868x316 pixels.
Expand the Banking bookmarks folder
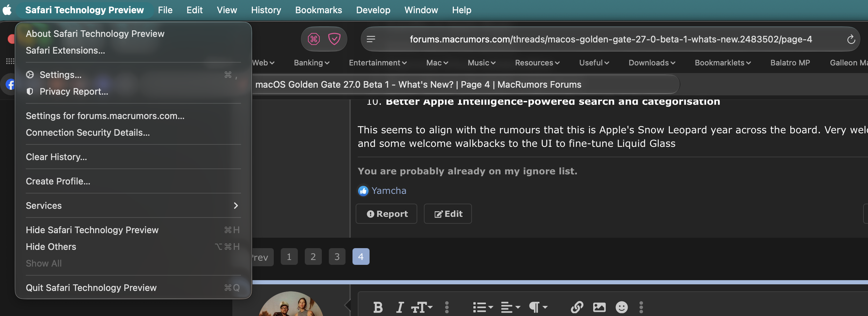point(312,63)
